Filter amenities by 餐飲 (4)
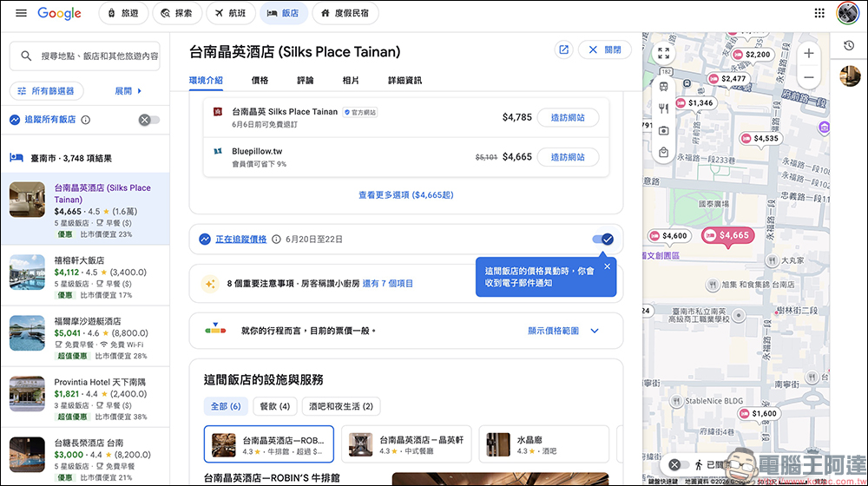 (275, 406)
